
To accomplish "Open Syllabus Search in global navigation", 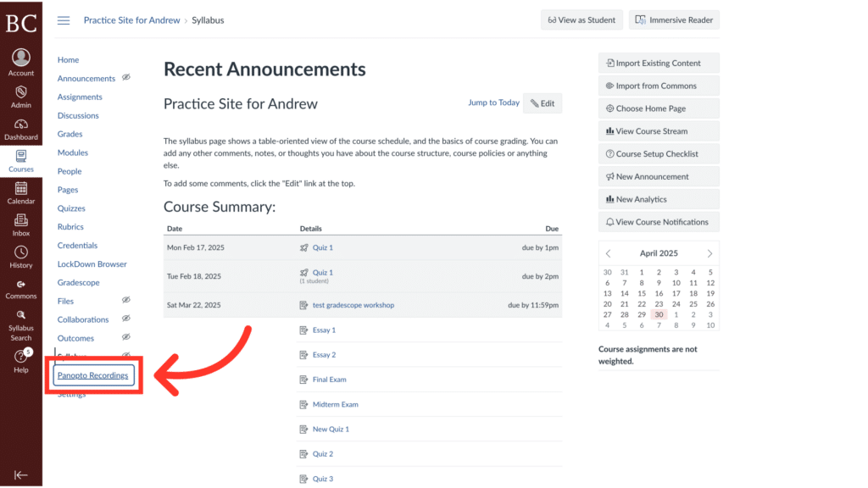I will pyautogui.click(x=21, y=326).
